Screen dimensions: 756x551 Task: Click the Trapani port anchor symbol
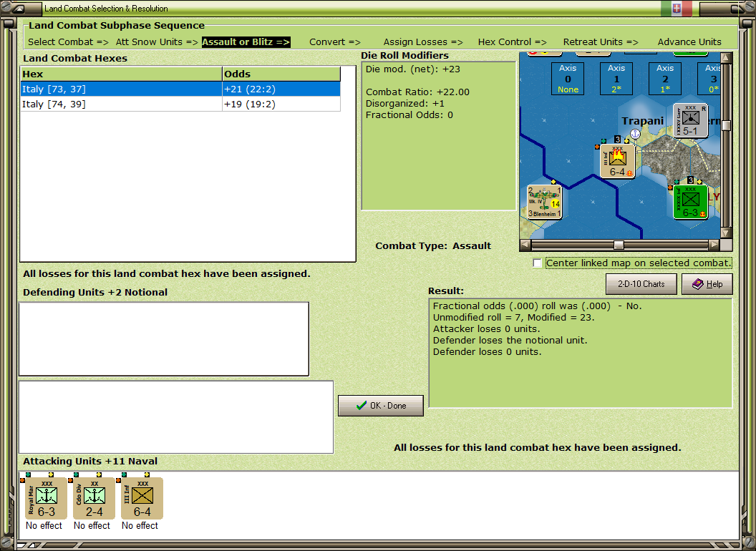[636, 134]
